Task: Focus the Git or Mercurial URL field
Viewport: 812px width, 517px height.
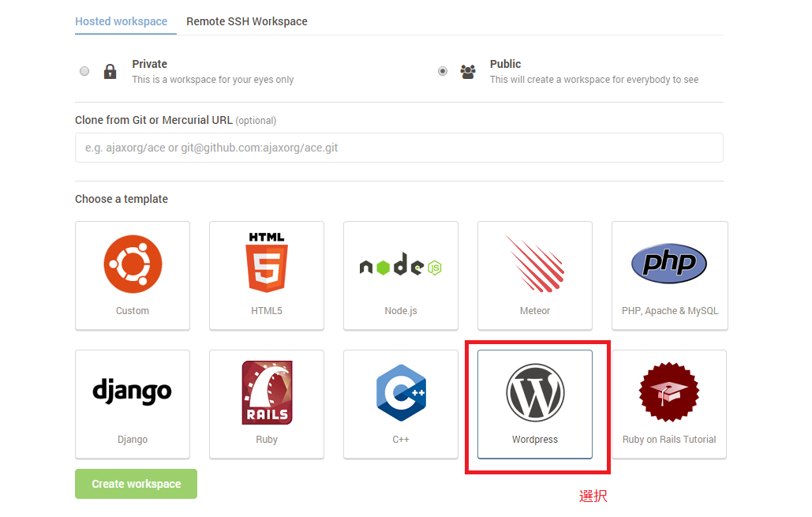Action: [x=399, y=148]
